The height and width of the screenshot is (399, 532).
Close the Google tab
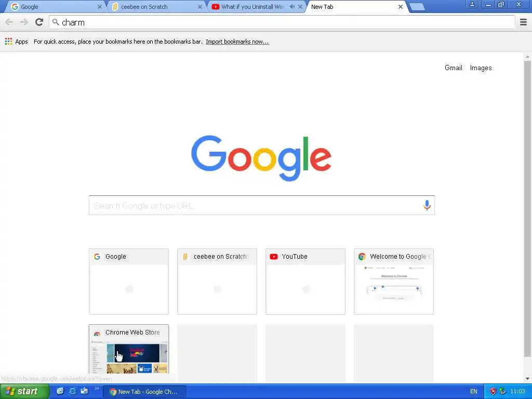click(x=99, y=7)
